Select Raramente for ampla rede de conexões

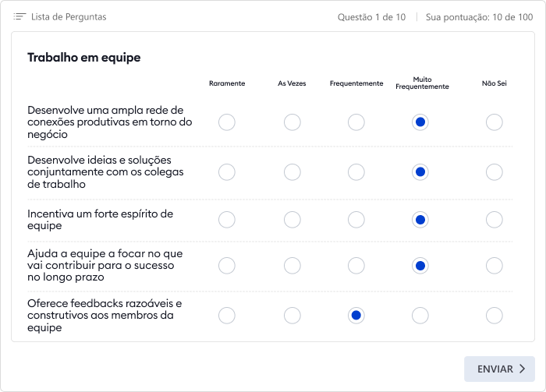tap(227, 122)
